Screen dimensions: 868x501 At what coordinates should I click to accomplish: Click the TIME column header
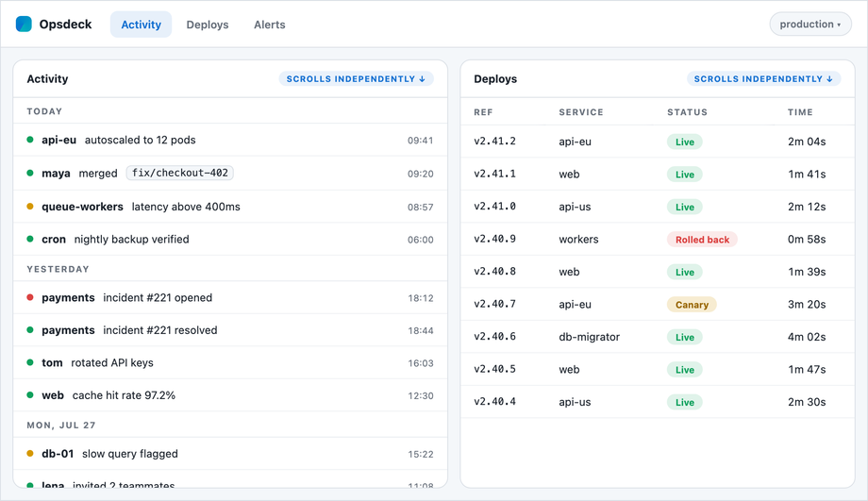(x=800, y=112)
